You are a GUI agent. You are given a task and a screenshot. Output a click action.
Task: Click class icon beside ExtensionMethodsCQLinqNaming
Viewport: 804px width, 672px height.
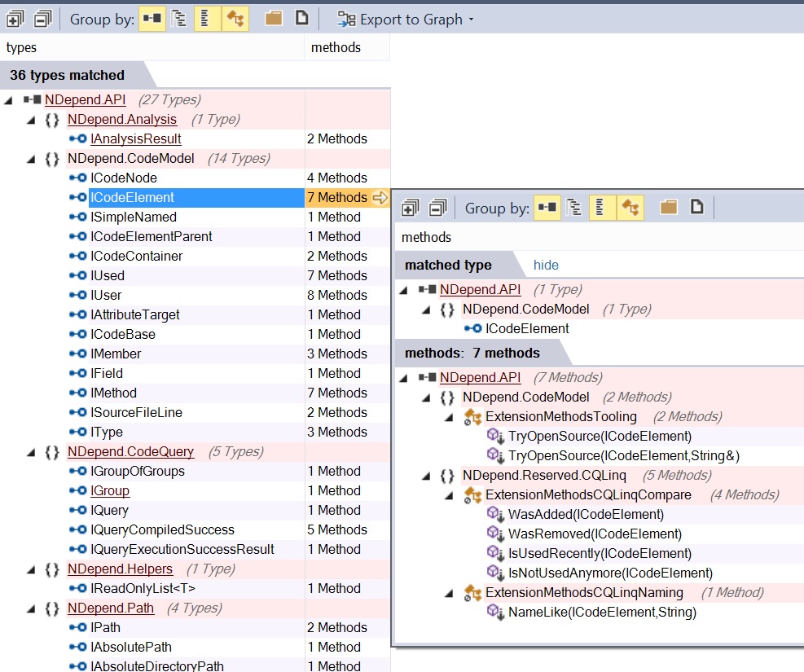click(472, 593)
